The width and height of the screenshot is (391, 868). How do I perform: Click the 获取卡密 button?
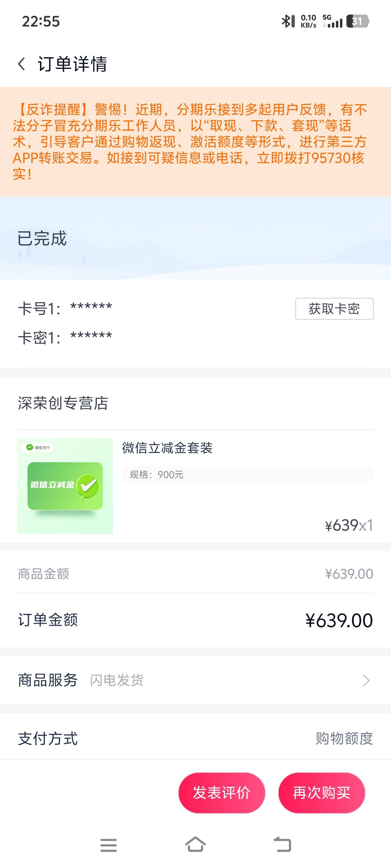coord(334,309)
